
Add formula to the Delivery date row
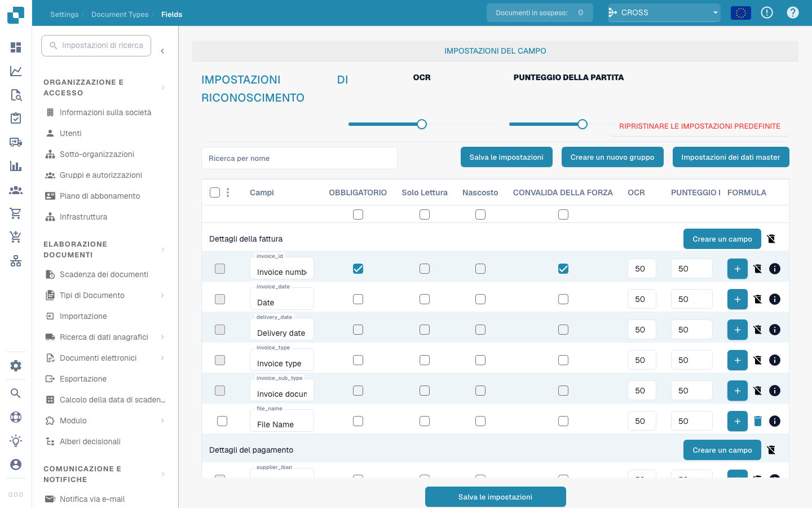pos(738,330)
